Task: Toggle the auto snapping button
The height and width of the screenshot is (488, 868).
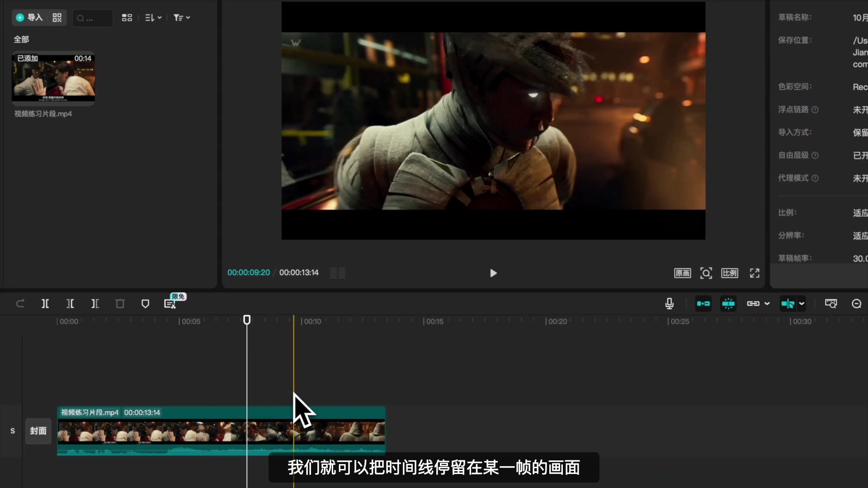Action: pyautogui.click(x=728, y=304)
